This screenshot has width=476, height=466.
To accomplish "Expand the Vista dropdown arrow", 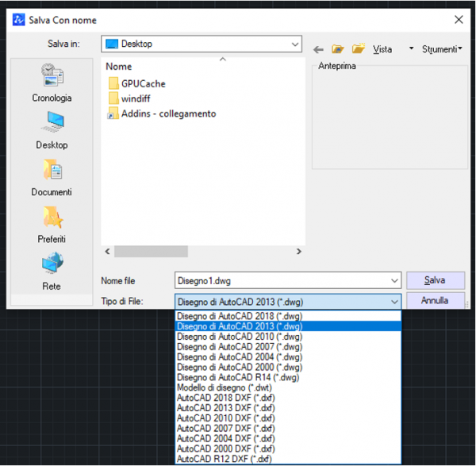I will pyautogui.click(x=411, y=48).
